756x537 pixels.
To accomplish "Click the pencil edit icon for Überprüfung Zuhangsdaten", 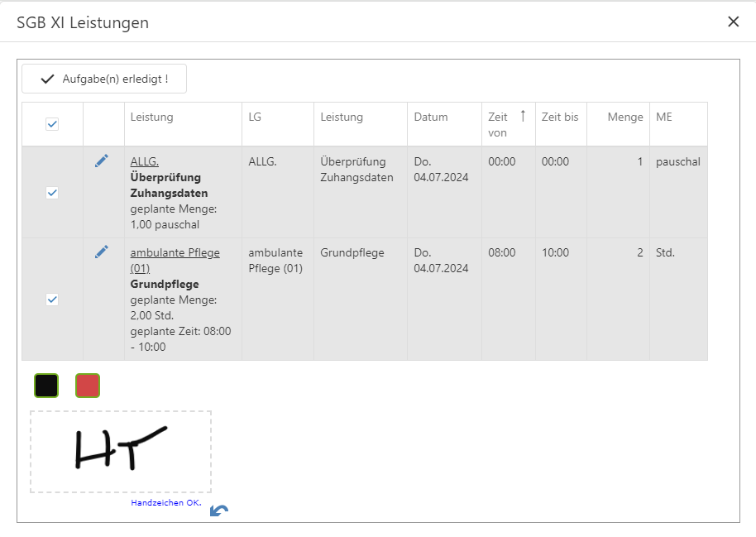I will 102,161.
